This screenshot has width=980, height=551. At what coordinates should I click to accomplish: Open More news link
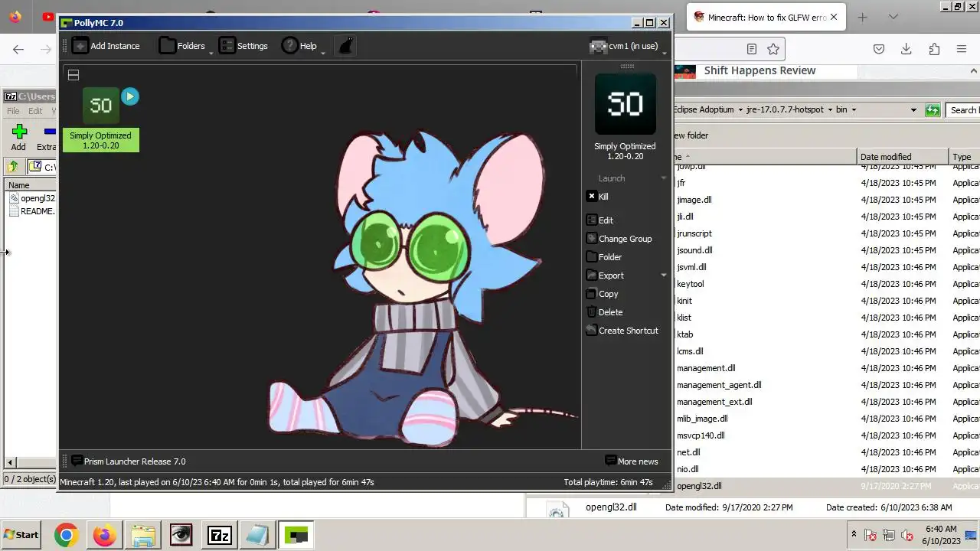coord(632,461)
